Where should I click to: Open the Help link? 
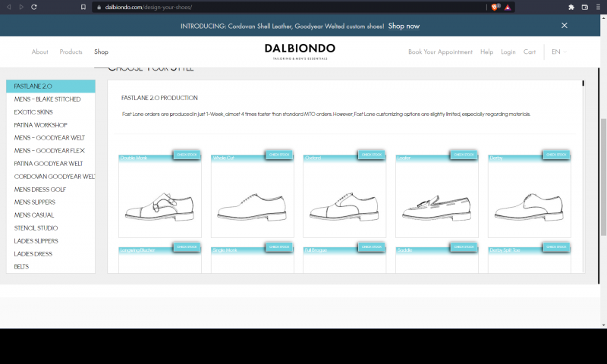486,52
